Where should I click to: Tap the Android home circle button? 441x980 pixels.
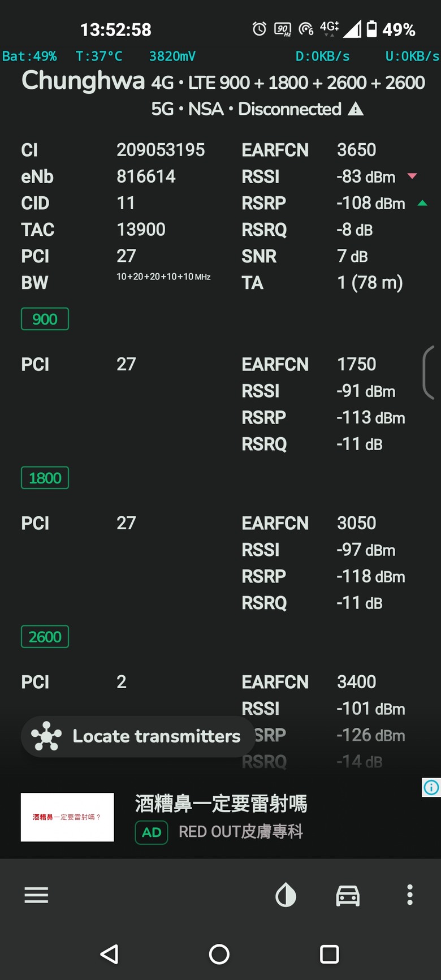219,954
